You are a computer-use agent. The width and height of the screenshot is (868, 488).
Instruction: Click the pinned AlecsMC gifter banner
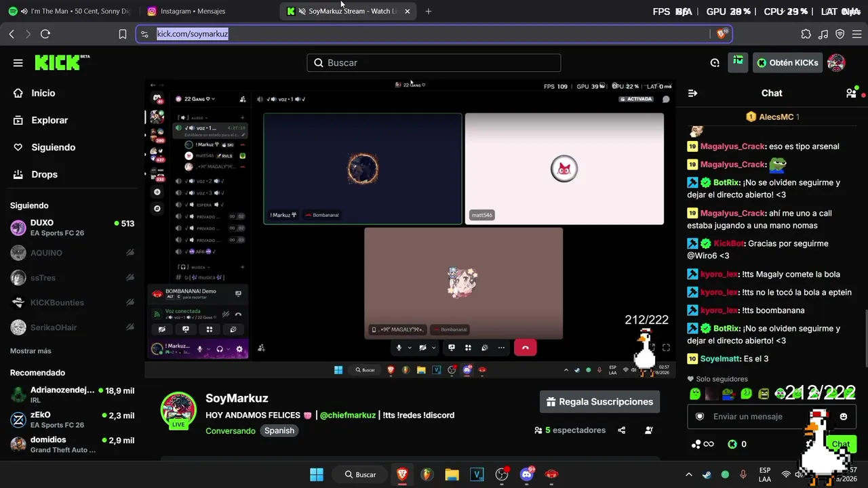[x=772, y=117]
